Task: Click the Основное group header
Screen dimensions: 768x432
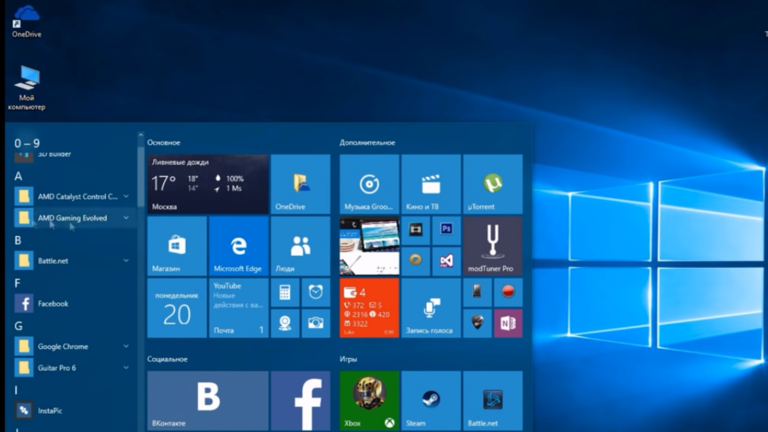Action: pos(164,143)
